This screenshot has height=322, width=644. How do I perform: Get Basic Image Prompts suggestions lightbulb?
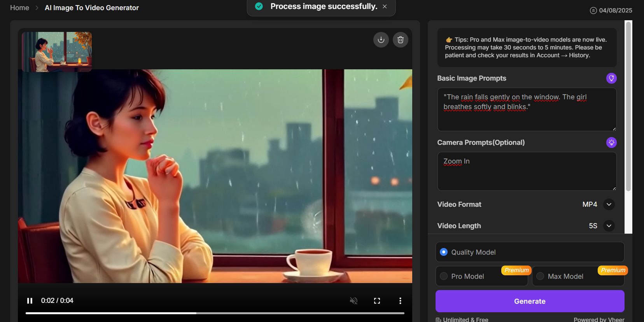[611, 78]
